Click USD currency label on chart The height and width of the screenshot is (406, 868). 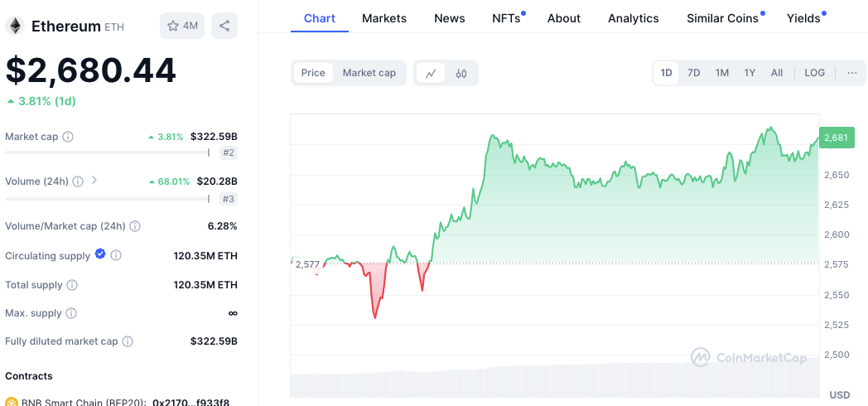click(840, 395)
